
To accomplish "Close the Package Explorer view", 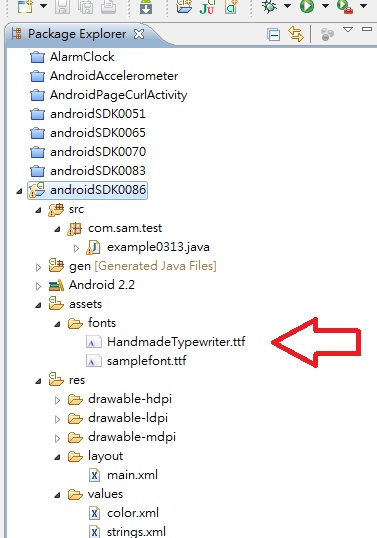I will (139, 34).
